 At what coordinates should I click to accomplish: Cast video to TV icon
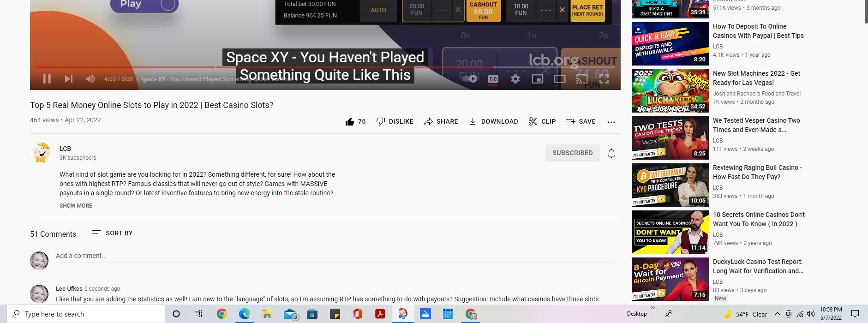(582, 79)
